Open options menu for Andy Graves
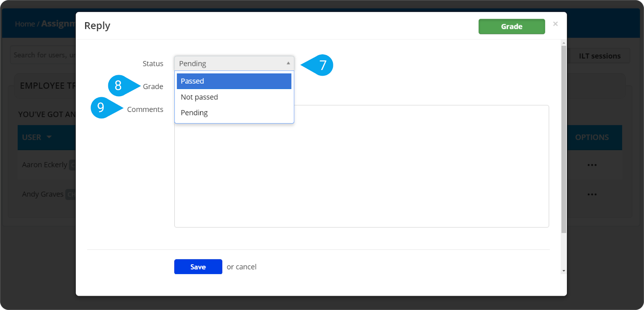Screen dimensions: 644x310 point(592,194)
